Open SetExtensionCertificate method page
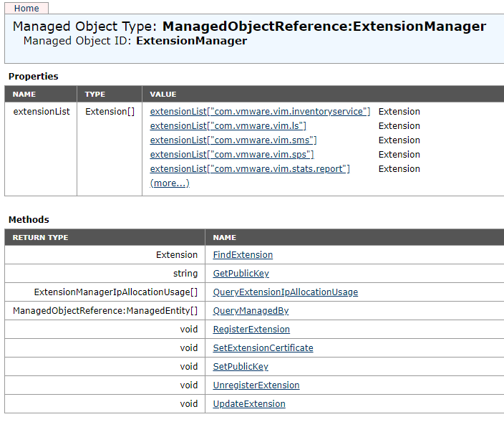504x427 pixels. [x=263, y=348]
